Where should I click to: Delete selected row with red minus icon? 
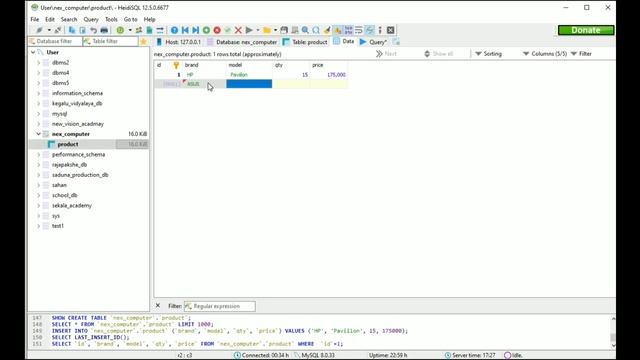click(x=217, y=30)
